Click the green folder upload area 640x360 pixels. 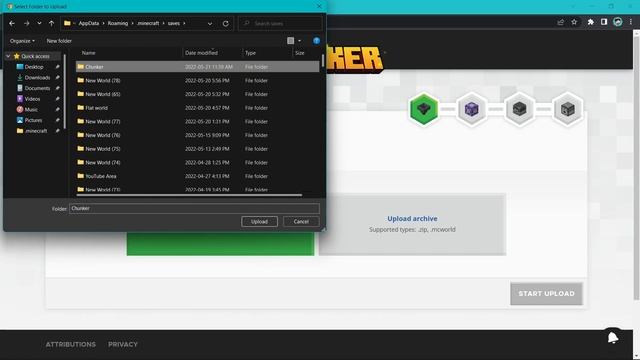(220, 244)
